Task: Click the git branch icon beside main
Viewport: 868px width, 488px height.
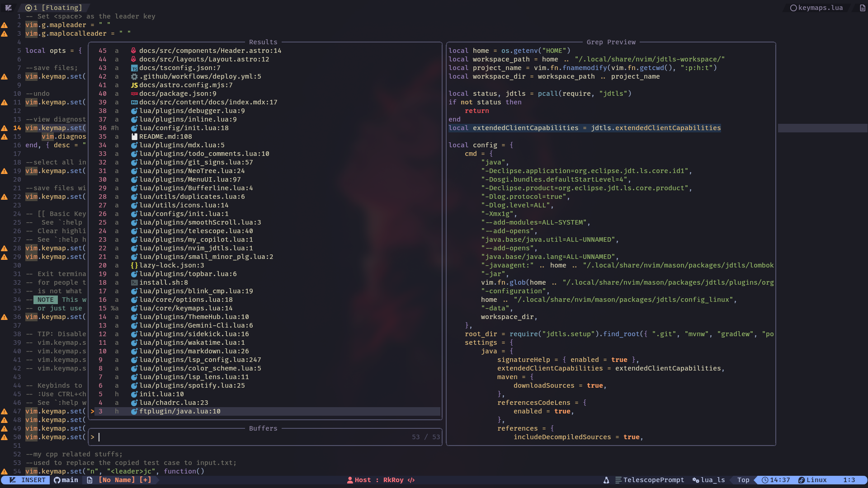Action: click(57, 480)
